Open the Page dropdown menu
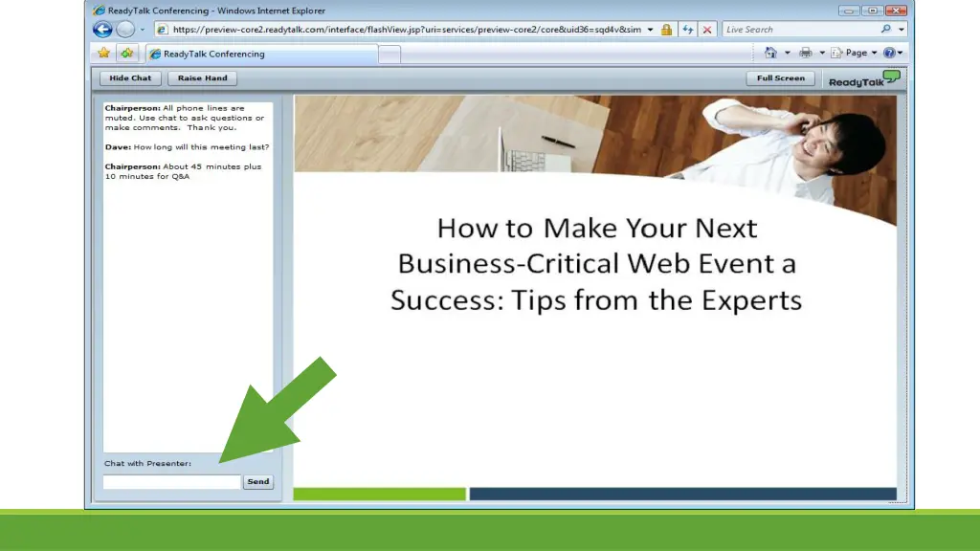This screenshot has width=980, height=551. 857,53
